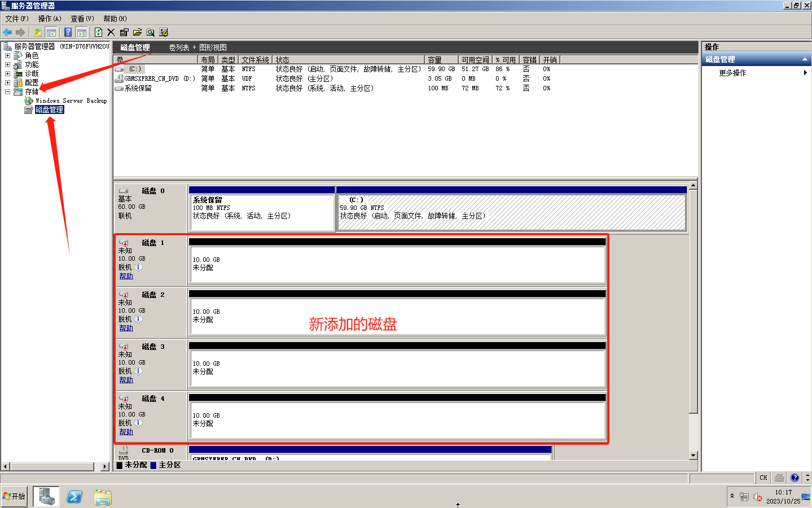Open the 帮助(H) menu
This screenshot has width=812, height=508.
coord(115,19)
